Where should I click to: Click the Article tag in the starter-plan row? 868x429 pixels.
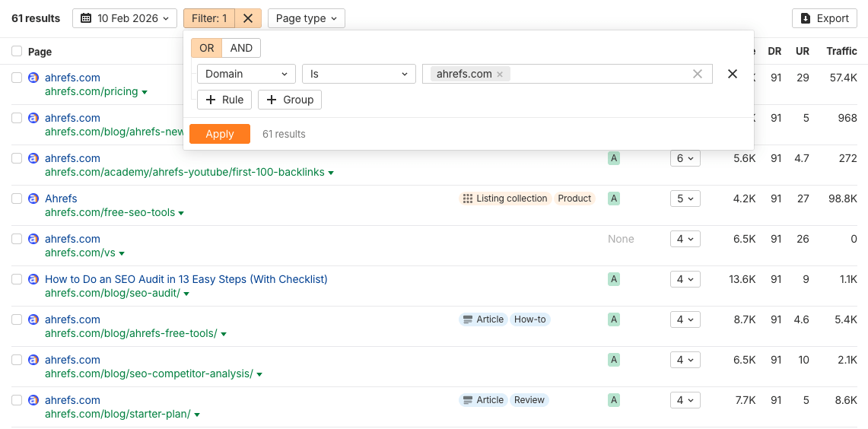(x=483, y=400)
